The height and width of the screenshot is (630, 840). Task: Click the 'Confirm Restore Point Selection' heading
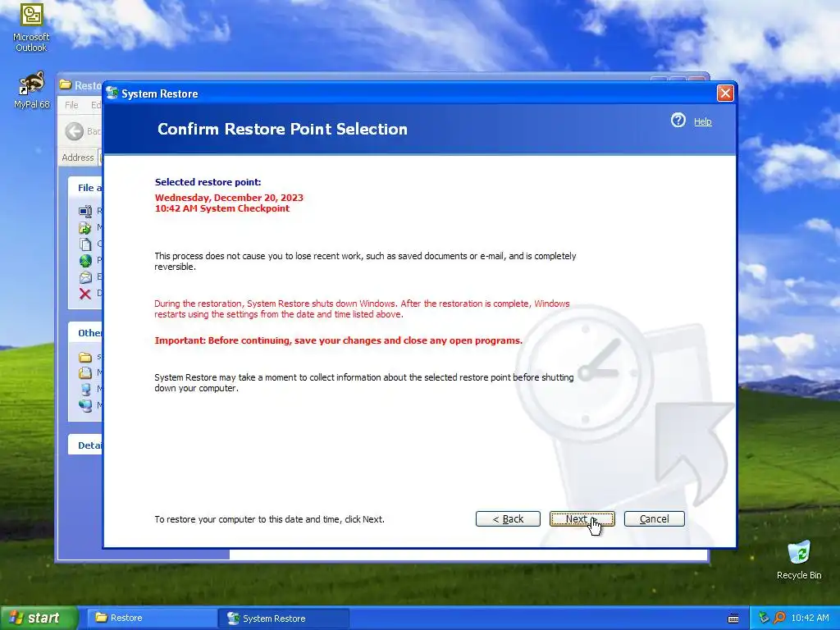pyautogui.click(x=282, y=129)
